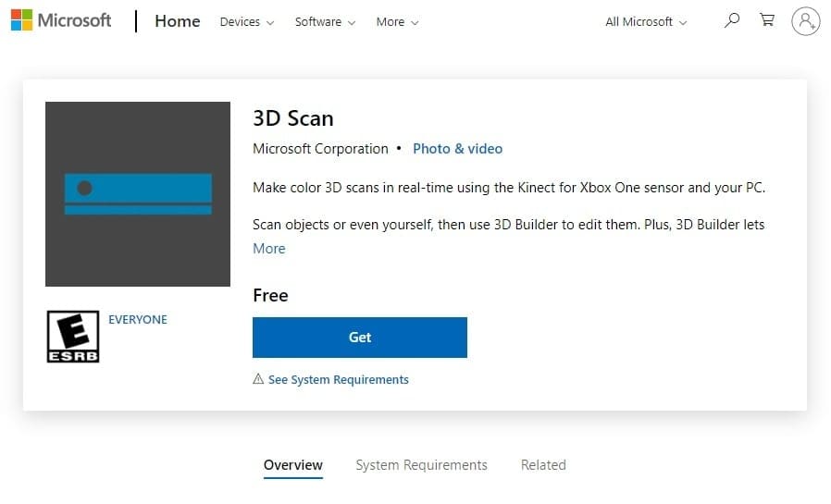Expand the All Microsoft dropdown

point(646,22)
